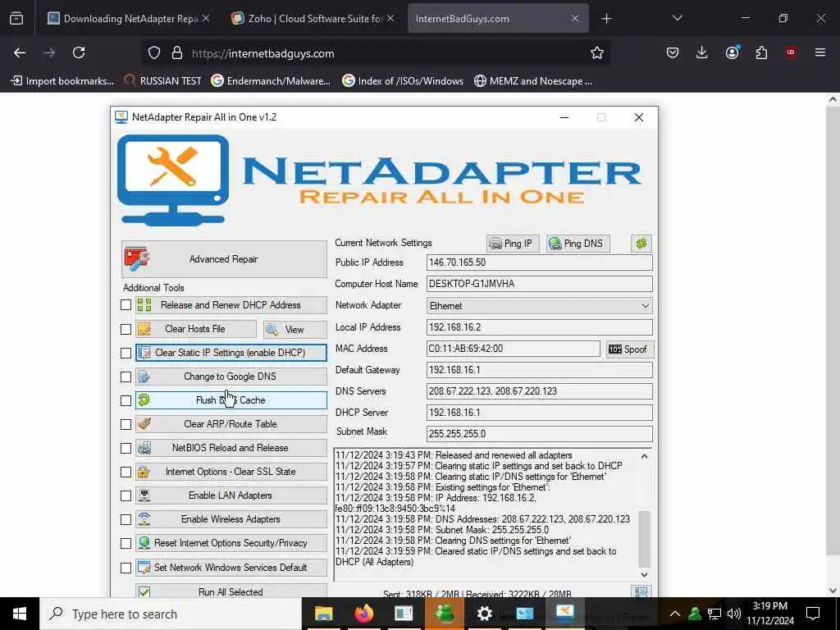View the hosts file
The image size is (840, 630).
[x=294, y=330]
